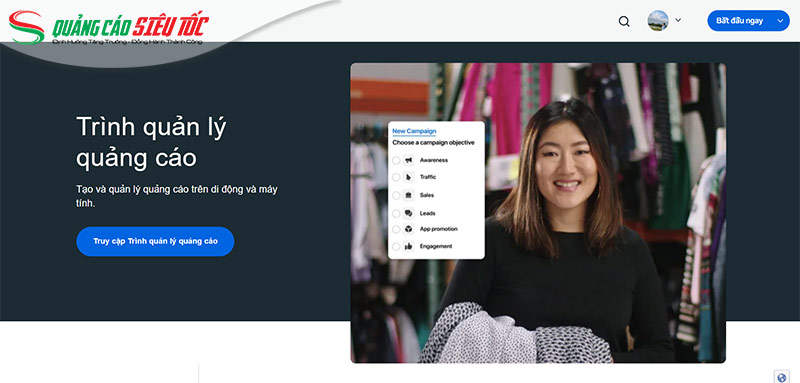Image resolution: width=800 pixels, height=383 pixels.
Task: Click the Engagement thumbs-up icon
Action: click(408, 246)
